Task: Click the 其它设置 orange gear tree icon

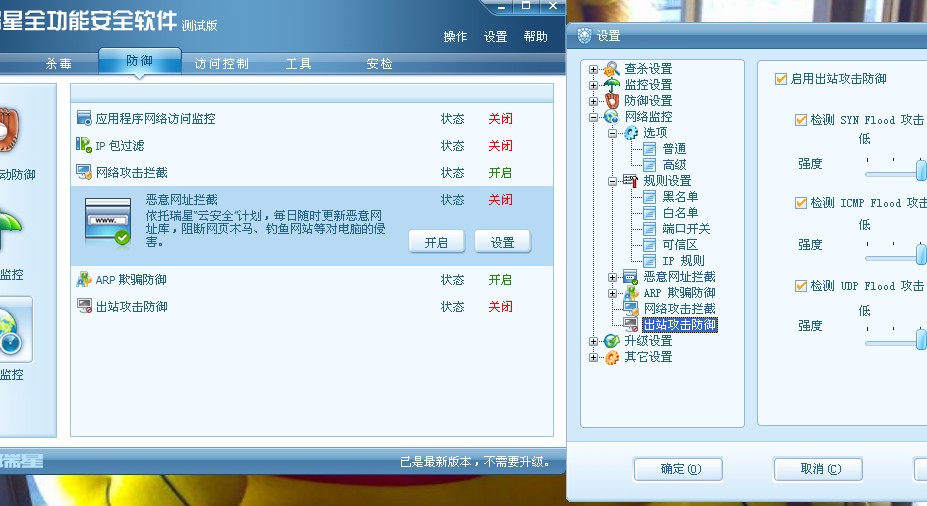Action: click(x=612, y=356)
